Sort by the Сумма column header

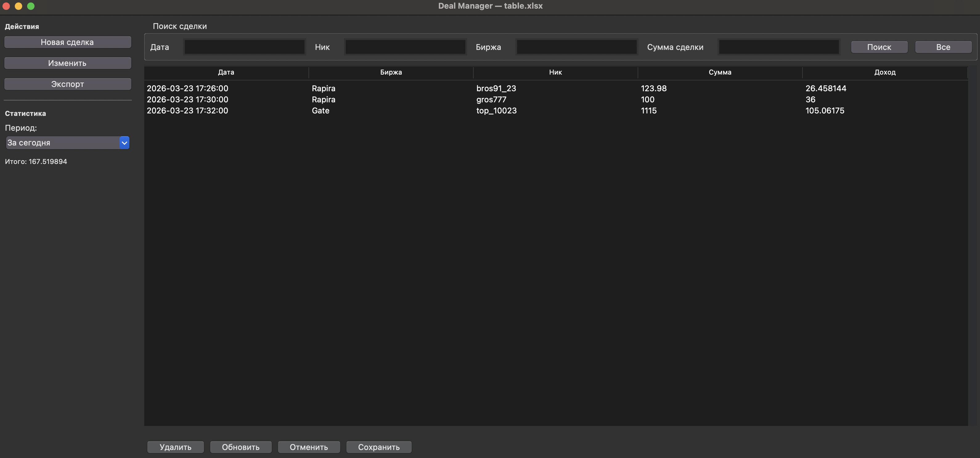(720, 72)
